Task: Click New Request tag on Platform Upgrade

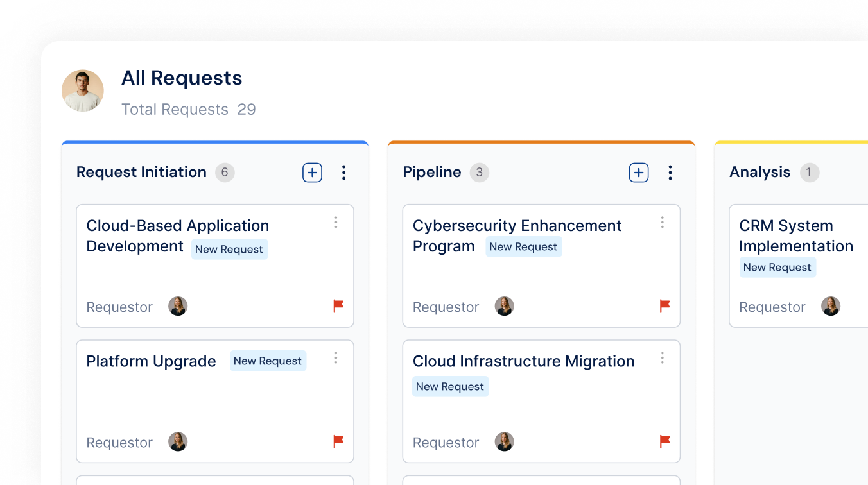Action: pyautogui.click(x=268, y=361)
